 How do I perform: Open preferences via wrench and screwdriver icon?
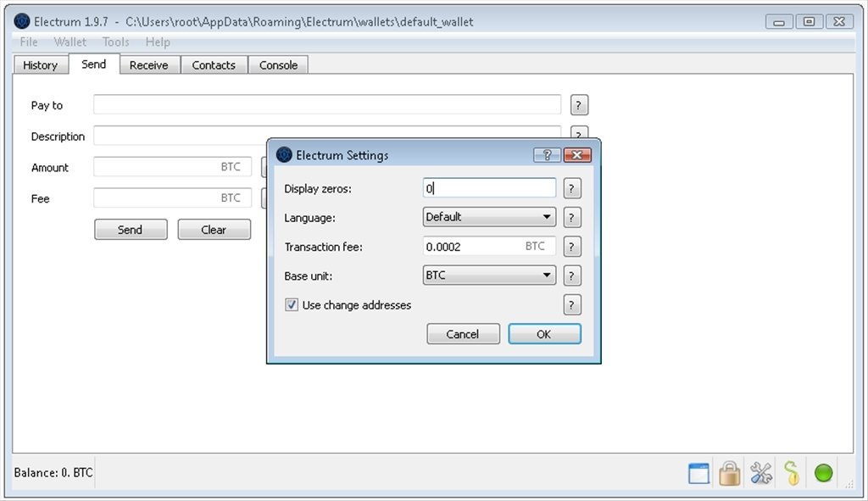(x=761, y=473)
